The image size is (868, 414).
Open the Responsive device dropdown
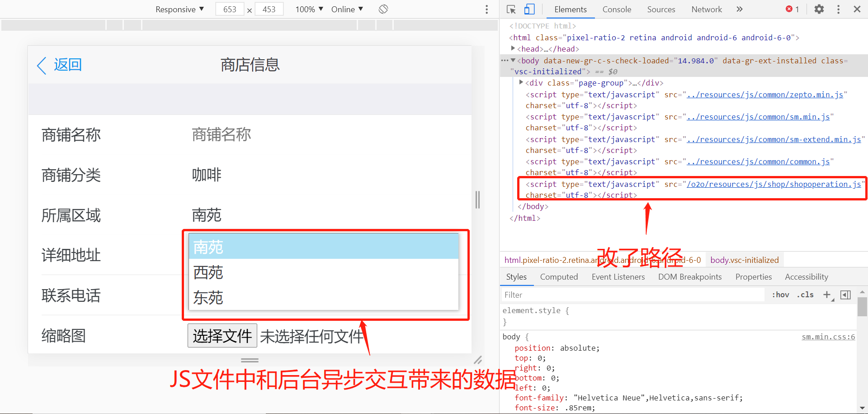[x=179, y=9]
